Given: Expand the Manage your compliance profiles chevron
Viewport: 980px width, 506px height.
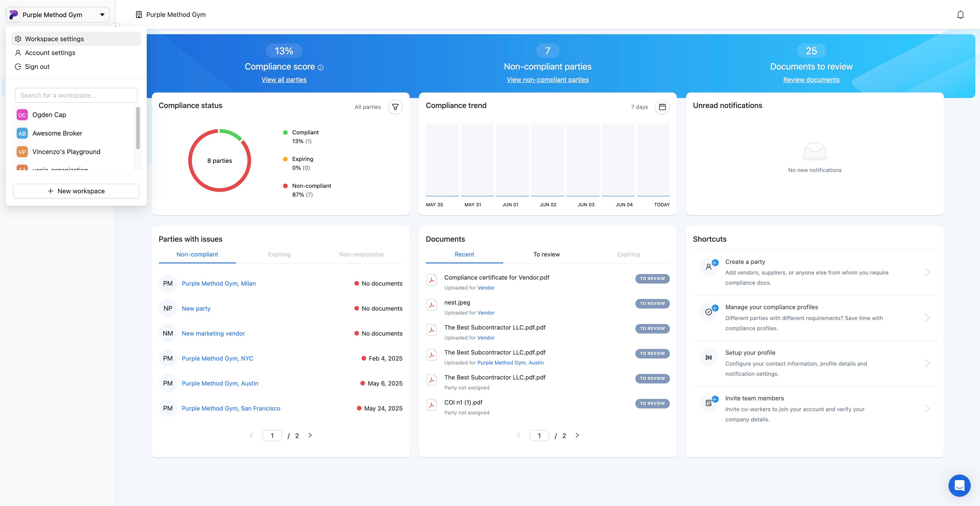Looking at the screenshot, I should (927, 318).
